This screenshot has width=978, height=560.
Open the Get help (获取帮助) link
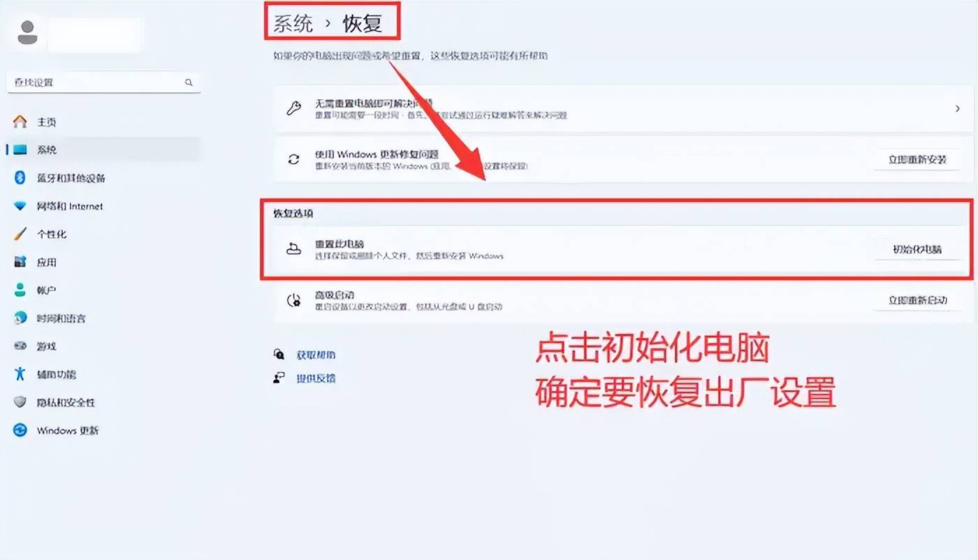coord(316,355)
